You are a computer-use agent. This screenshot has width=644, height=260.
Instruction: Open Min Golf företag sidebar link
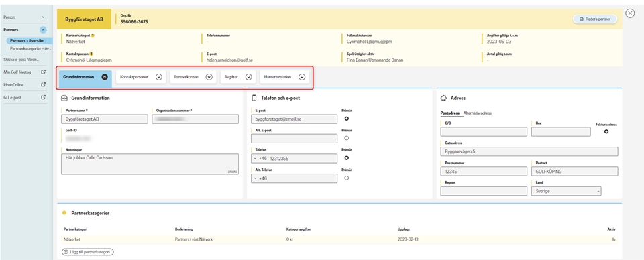coord(17,72)
